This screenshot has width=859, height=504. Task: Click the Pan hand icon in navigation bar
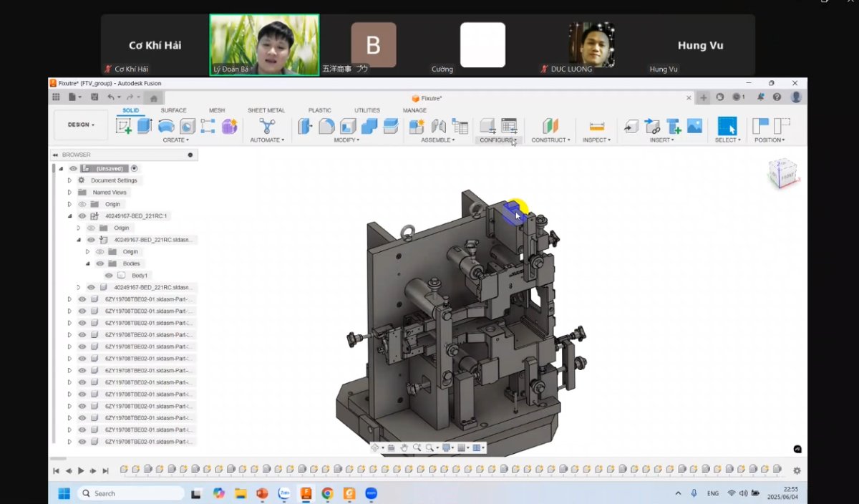[x=404, y=447]
